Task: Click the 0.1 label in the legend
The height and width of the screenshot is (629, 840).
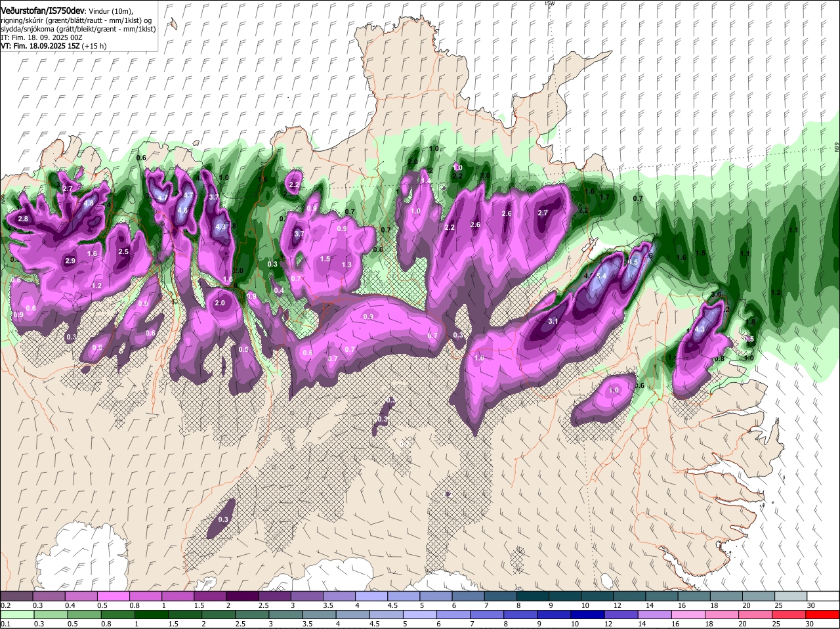Action: click(5, 624)
